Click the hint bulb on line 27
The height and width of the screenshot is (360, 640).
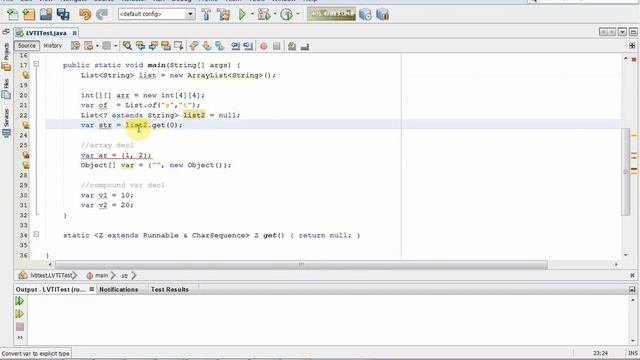coord(25,165)
